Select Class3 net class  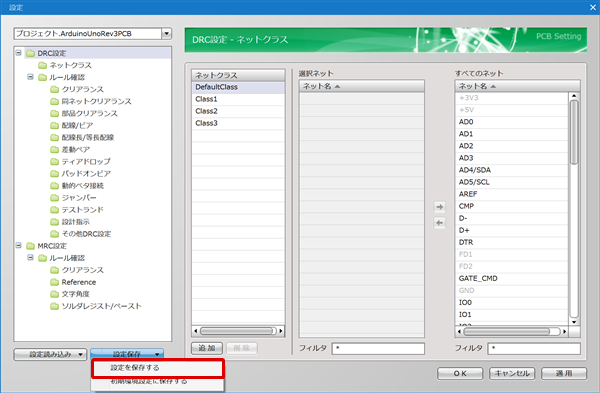click(x=238, y=123)
